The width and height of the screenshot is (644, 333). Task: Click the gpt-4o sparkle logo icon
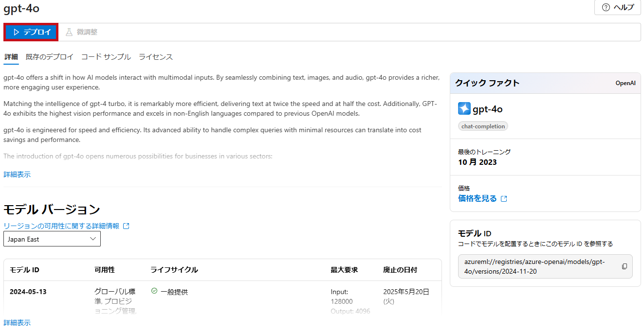point(464,109)
